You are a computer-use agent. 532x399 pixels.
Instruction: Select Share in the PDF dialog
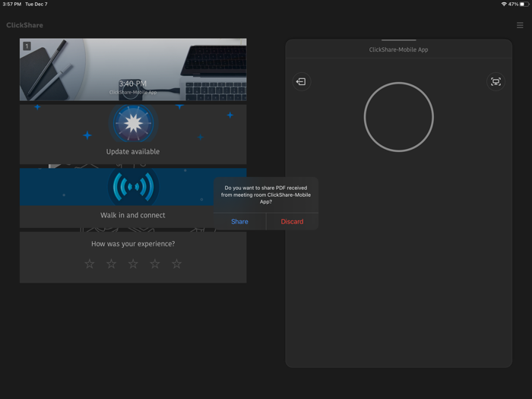[x=239, y=222]
